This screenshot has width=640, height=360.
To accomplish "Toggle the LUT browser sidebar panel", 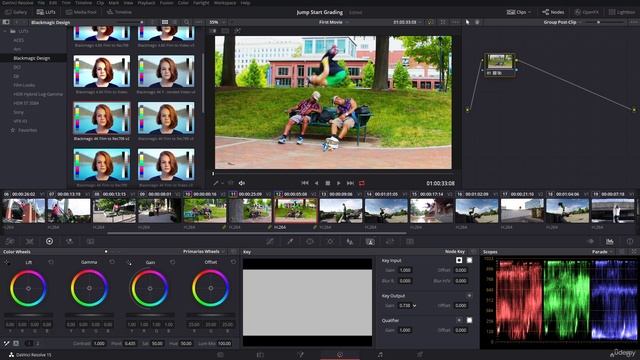I will [6, 22].
